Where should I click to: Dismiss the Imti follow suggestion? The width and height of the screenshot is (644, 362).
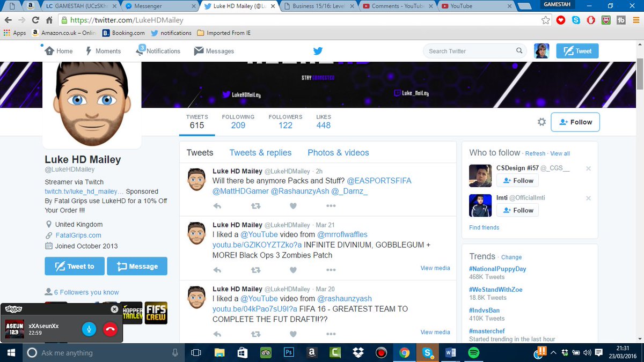pyautogui.click(x=588, y=198)
